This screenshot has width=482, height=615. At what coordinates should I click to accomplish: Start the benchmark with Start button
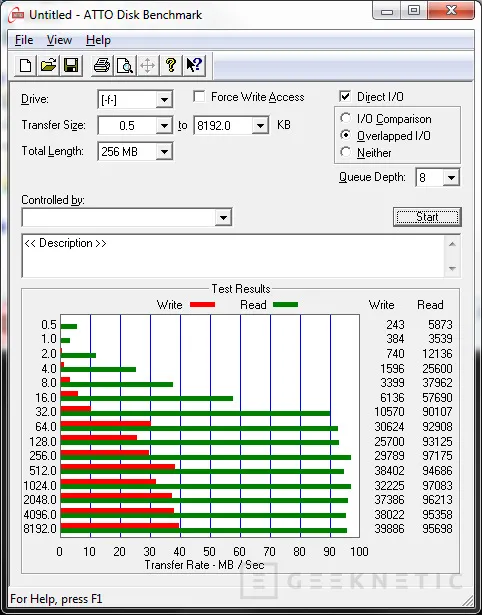coord(427,217)
